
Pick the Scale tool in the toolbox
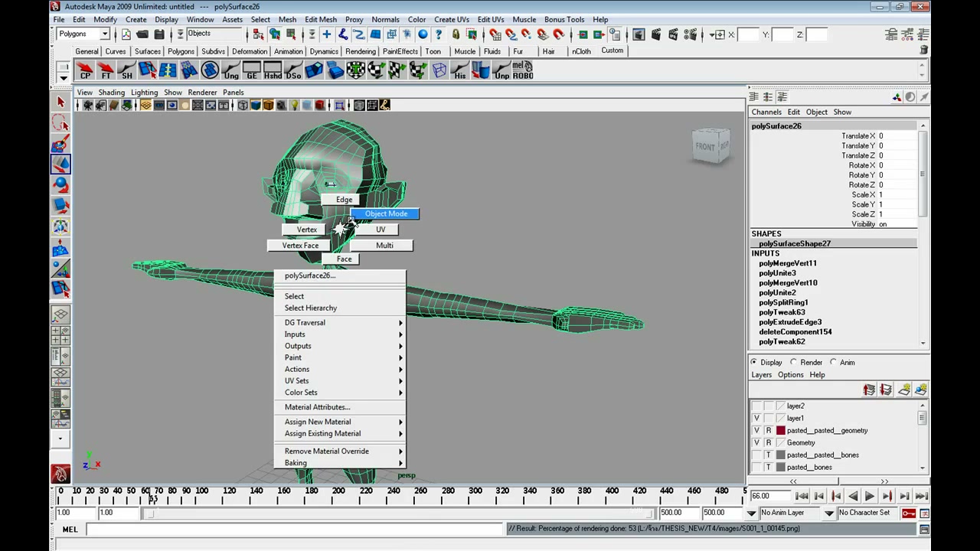point(60,205)
